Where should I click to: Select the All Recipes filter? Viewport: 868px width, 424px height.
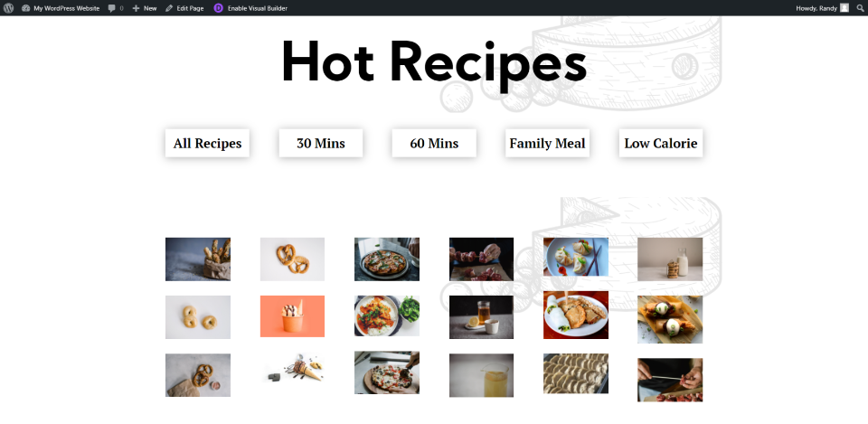[208, 144]
